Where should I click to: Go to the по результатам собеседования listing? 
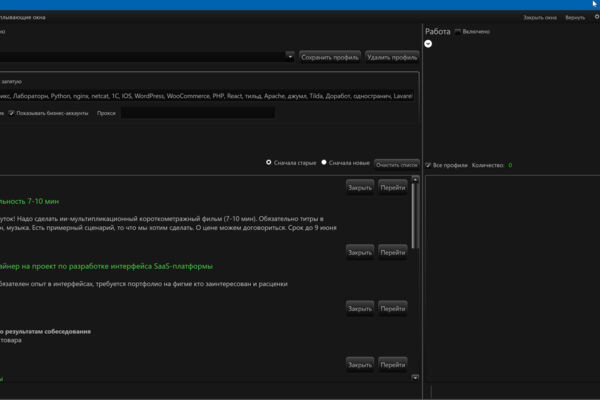(x=393, y=309)
